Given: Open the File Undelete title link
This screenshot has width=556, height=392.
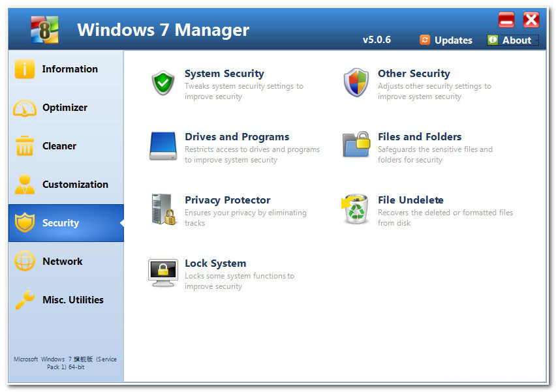Looking at the screenshot, I should click(410, 200).
